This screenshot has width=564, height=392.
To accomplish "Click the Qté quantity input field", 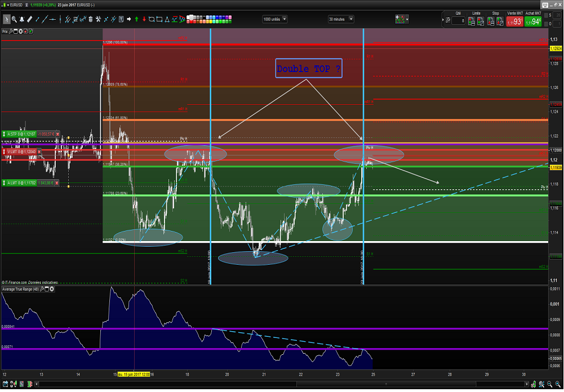I will (458, 20).
